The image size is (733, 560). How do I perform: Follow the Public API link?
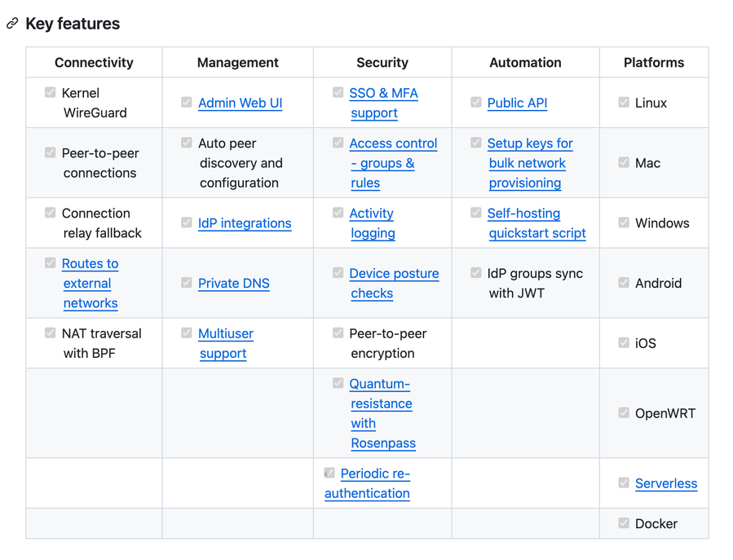(x=517, y=103)
